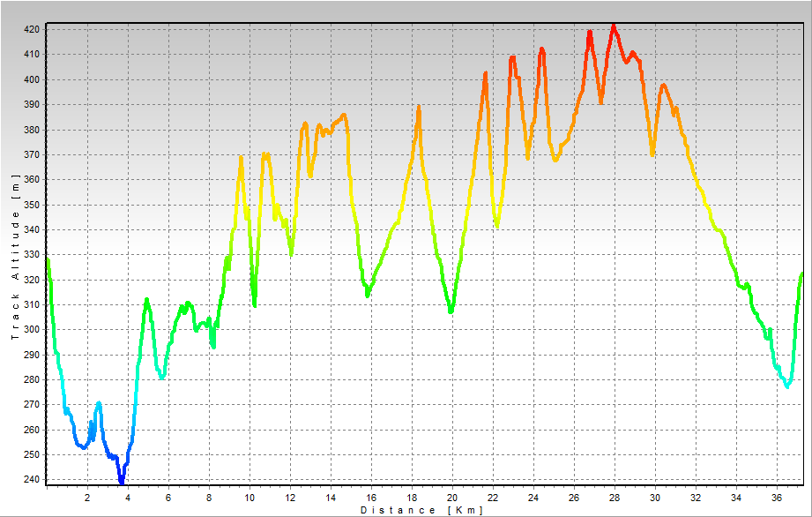Click the highest red peak near 28 km
Image resolution: width=812 pixels, height=517 pixels.
tap(614, 26)
